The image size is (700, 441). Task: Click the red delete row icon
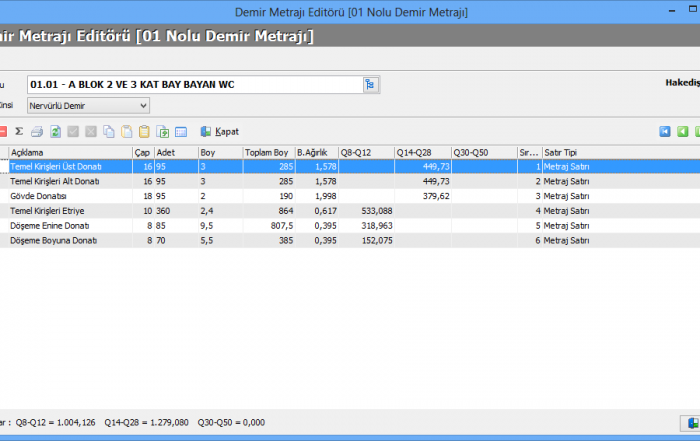[3, 131]
